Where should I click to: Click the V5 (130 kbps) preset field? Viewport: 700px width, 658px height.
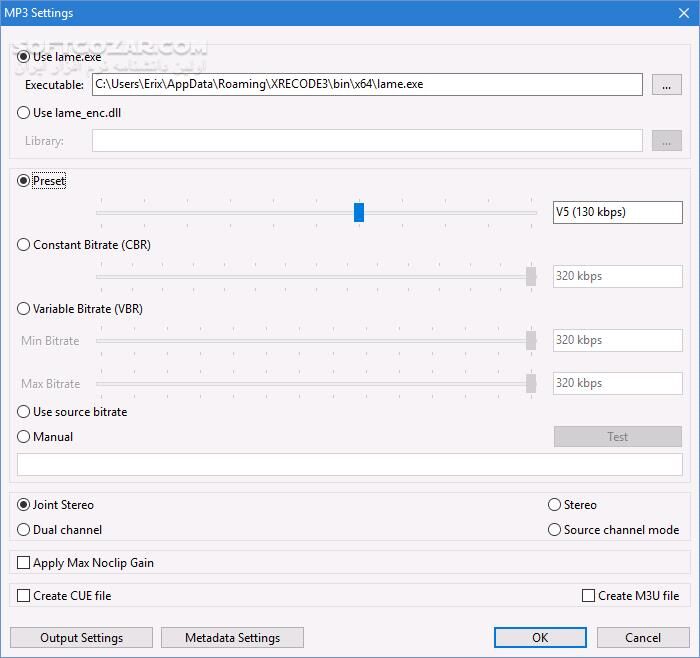[x=617, y=212]
